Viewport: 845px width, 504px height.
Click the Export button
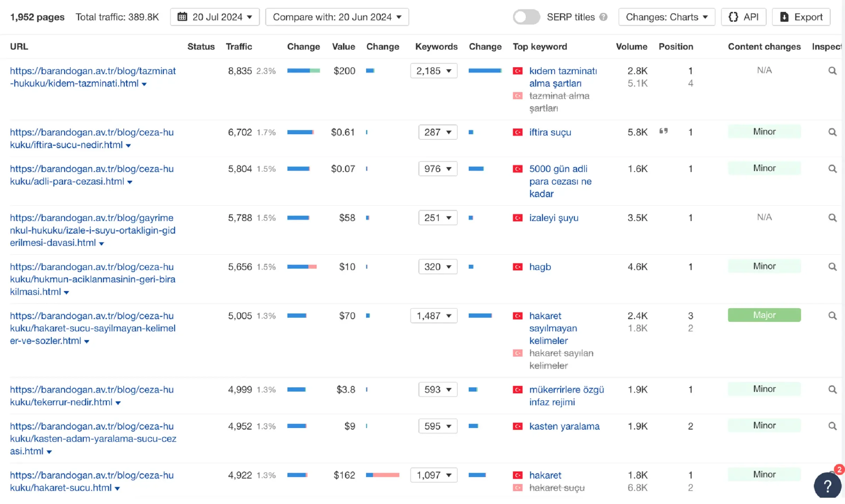point(801,17)
